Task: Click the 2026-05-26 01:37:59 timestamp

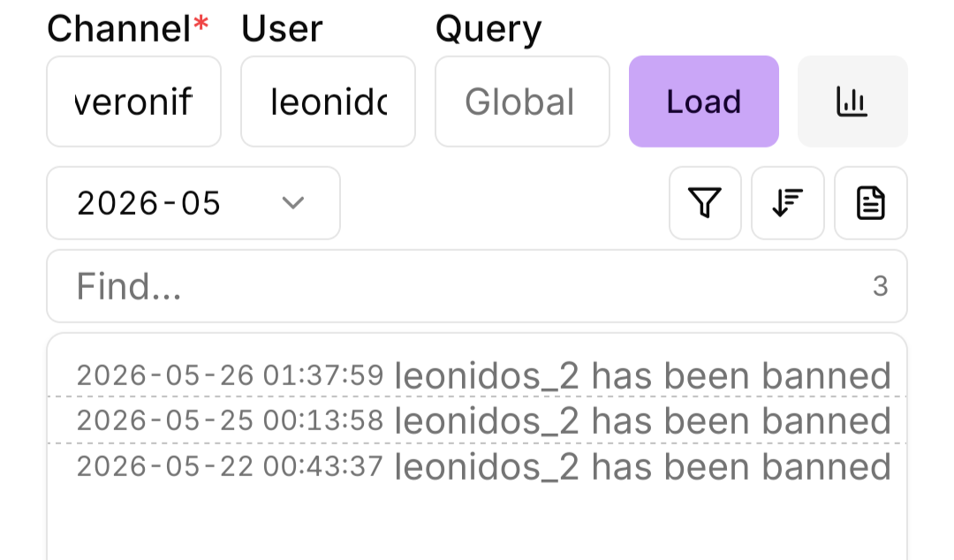Action: tap(230, 375)
